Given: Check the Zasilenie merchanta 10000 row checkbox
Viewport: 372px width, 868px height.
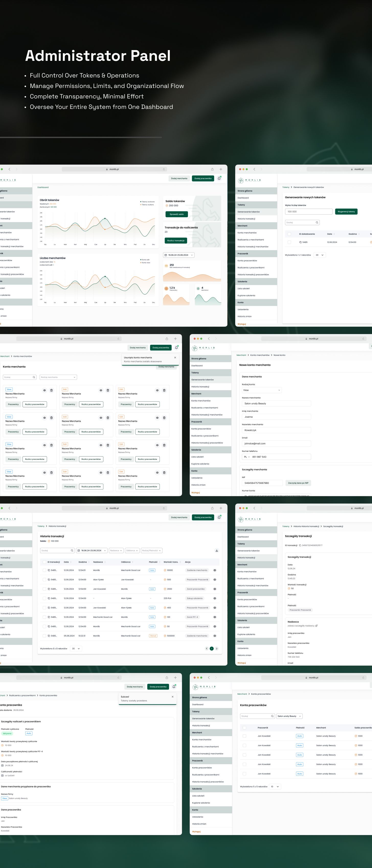Looking at the screenshot, I should click(x=44, y=570).
